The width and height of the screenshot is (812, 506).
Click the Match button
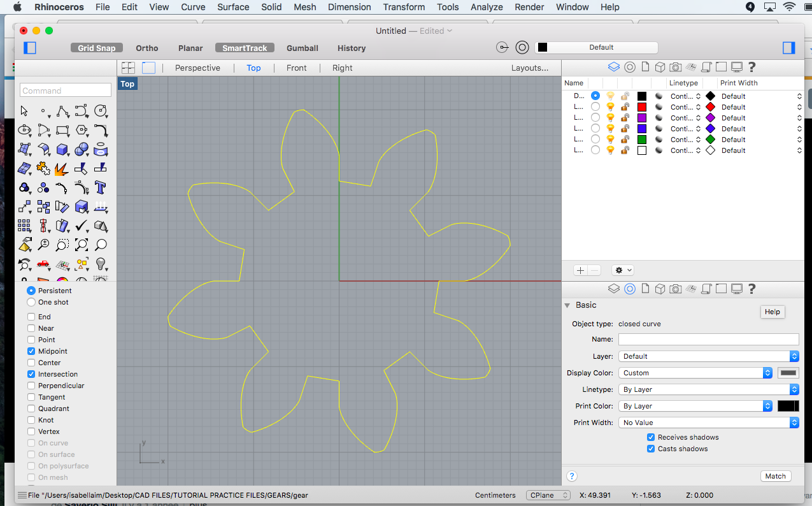[775, 476]
